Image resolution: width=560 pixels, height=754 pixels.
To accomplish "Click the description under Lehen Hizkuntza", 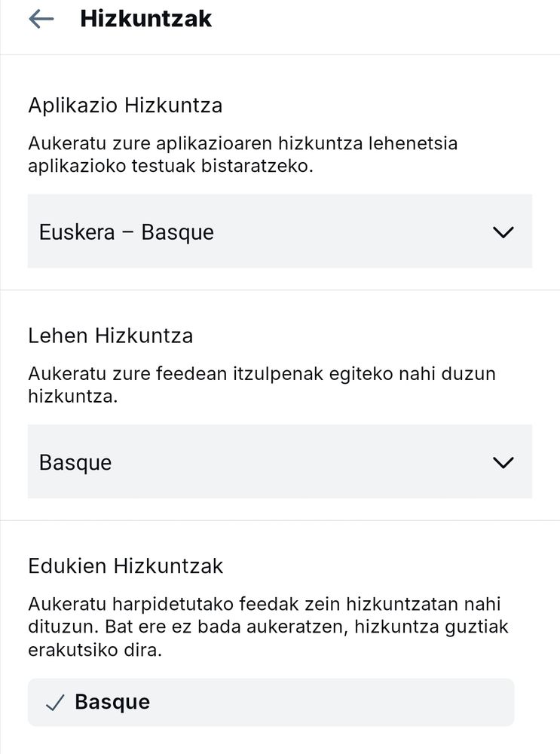I will coord(262,385).
